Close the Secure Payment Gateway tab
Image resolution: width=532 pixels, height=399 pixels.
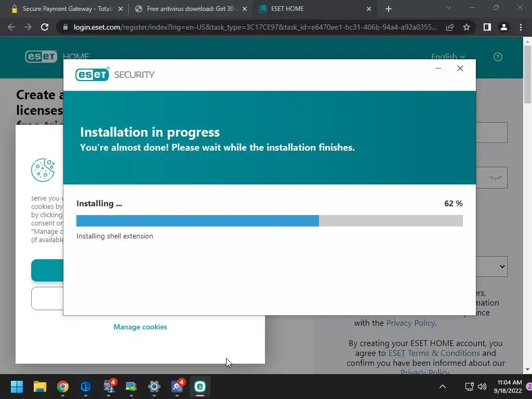point(121,9)
